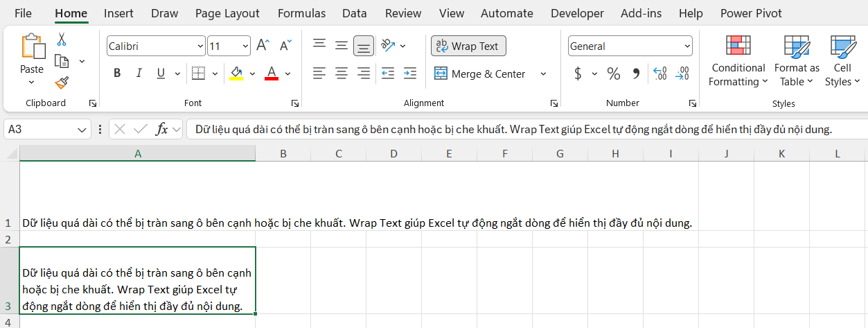Switch to the Page Layout tab
This screenshot has width=868, height=328.
point(227,13)
